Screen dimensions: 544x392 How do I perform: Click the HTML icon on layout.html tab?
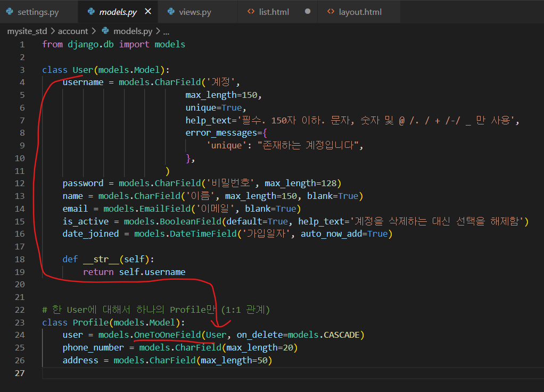pos(331,12)
